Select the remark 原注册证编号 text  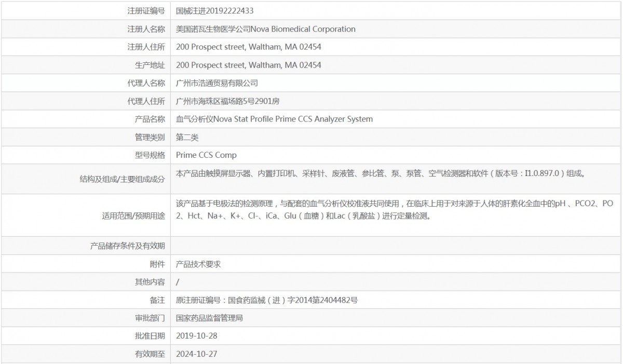(x=267, y=300)
